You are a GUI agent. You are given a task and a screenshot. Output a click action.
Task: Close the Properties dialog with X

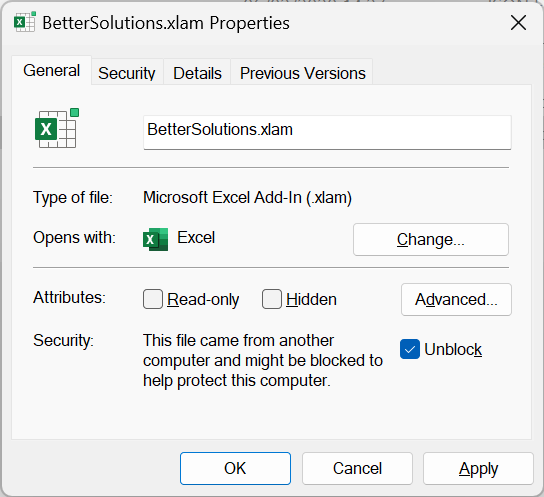point(518,23)
